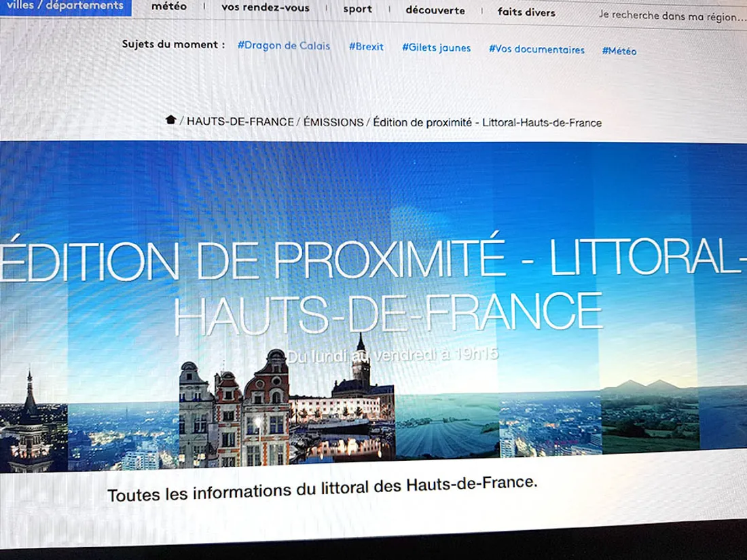
Task: Click the #Vos documentaires hashtag
Action: (536, 50)
